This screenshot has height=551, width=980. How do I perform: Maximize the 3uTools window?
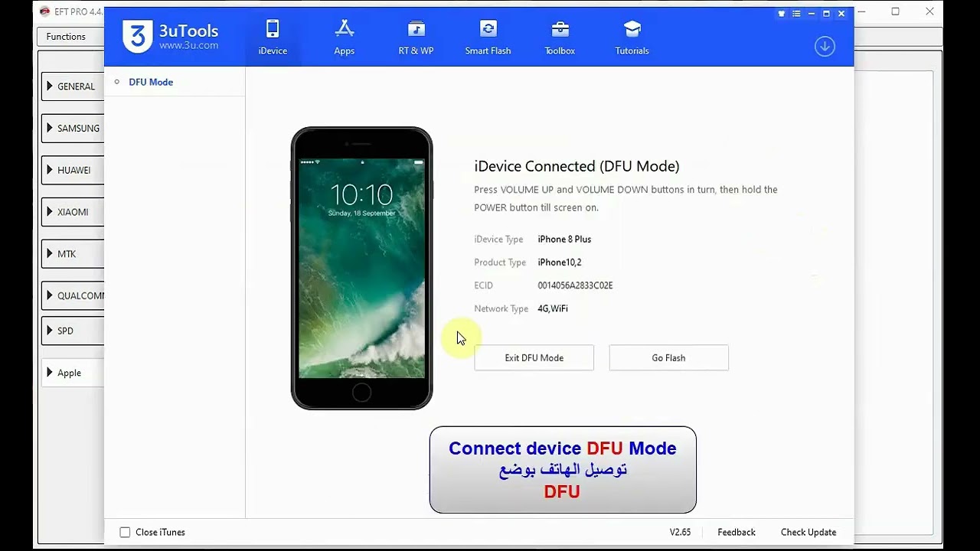click(x=827, y=14)
